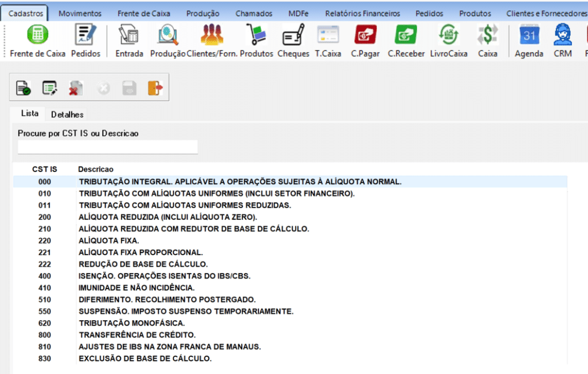Open the Relatórios Financeiros menu tab
This screenshot has width=588, height=374.
click(362, 13)
